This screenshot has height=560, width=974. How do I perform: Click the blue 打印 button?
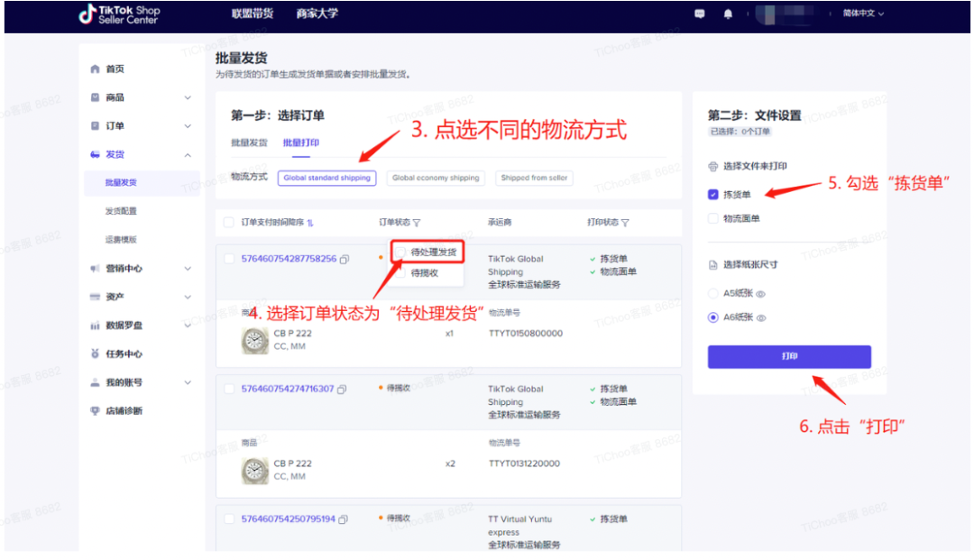tap(789, 357)
